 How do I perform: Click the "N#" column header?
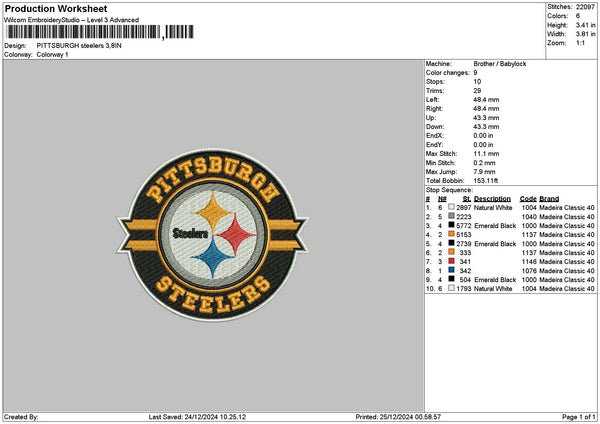pos(442,199)
